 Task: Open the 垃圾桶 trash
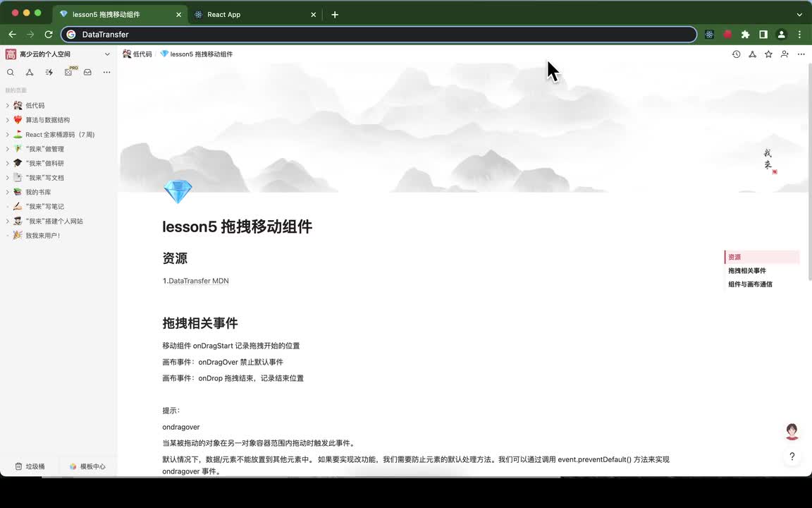30,466
